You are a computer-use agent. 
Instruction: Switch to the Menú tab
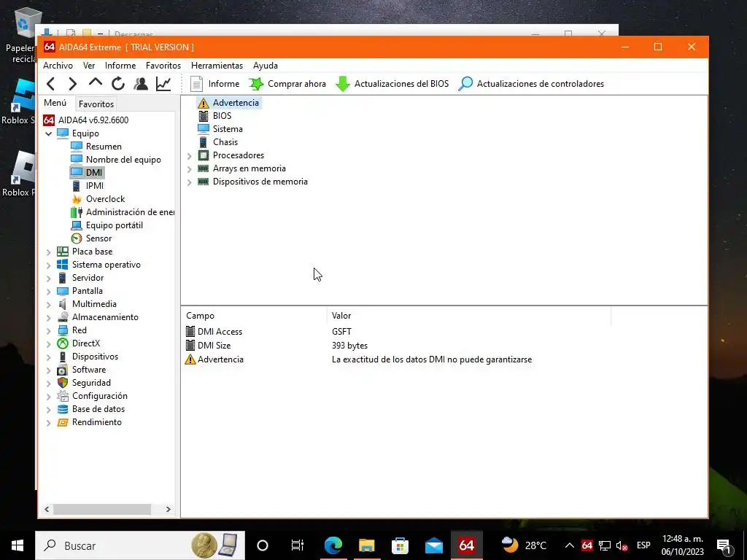tap(55, 103)
